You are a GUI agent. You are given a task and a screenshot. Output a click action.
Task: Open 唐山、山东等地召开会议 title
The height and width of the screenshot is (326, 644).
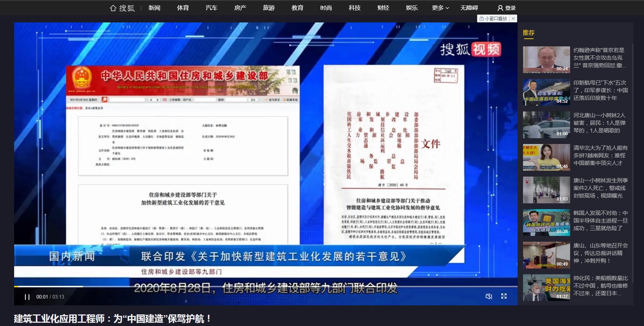pos(601,253)
